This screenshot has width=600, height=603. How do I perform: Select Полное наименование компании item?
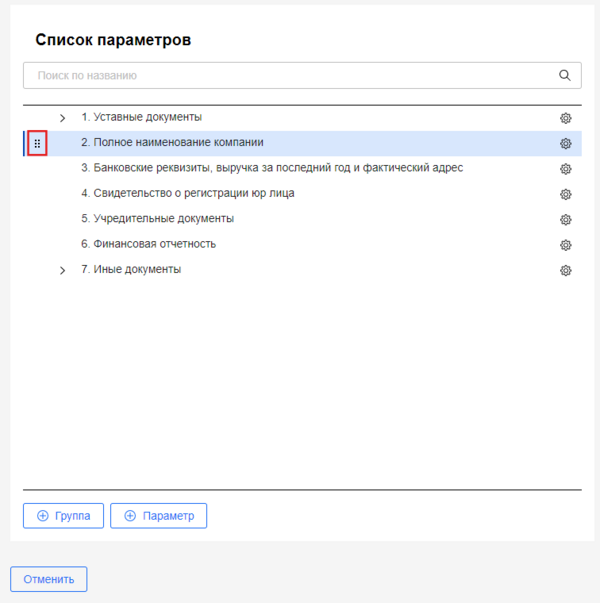(172, 143)
